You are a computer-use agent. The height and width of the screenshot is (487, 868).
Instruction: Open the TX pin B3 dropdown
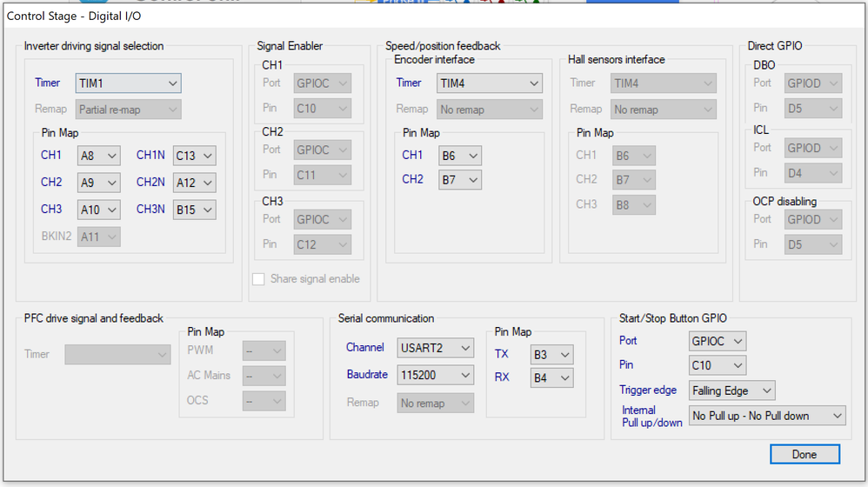551,355
